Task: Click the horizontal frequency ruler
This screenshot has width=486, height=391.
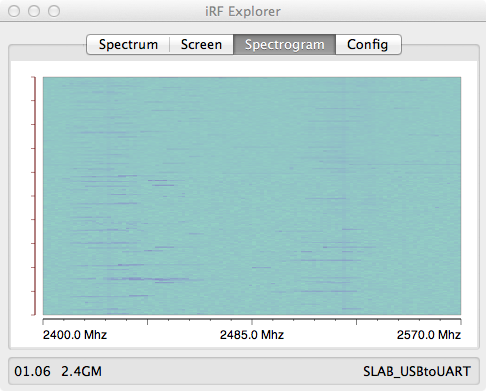Action: pyautogui.click(x=252, y=321)
